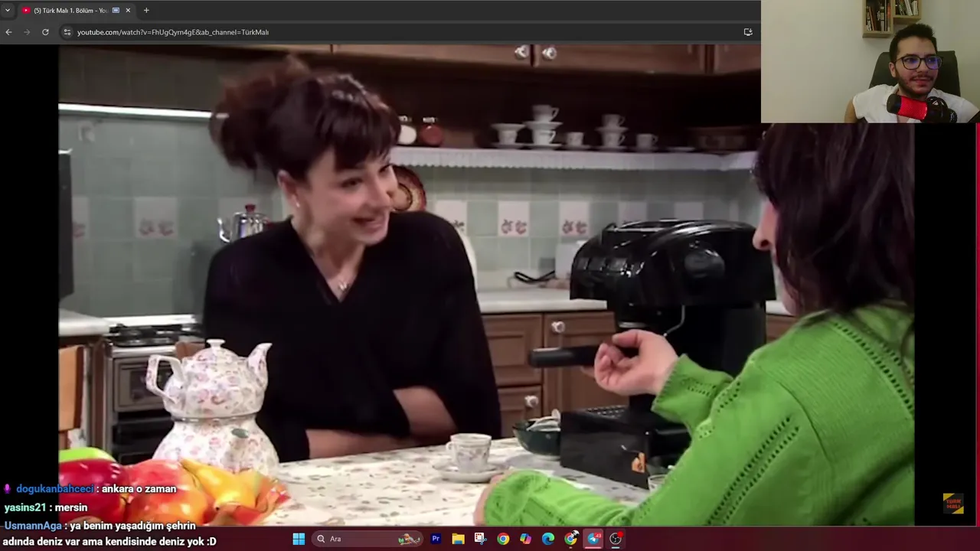
Task: Open the Windows Start menu
Action: click(299, 539)
